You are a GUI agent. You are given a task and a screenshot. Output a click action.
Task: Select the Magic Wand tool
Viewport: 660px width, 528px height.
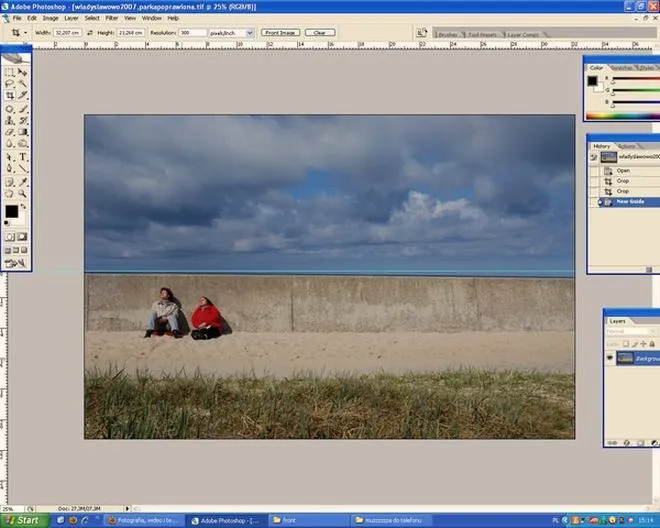click(x=23, y=84)
